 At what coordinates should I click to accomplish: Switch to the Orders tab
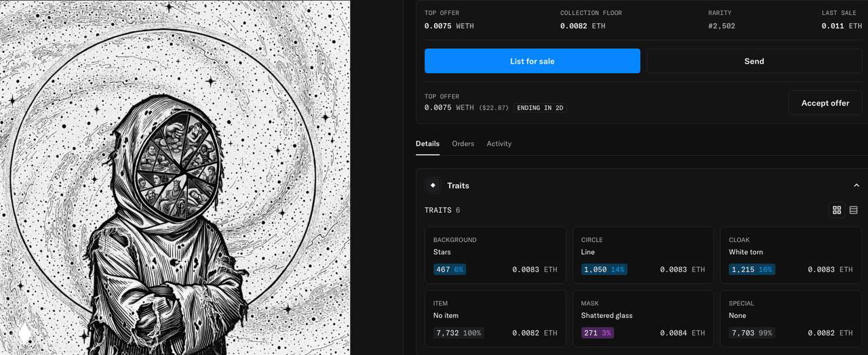point(463,144)
